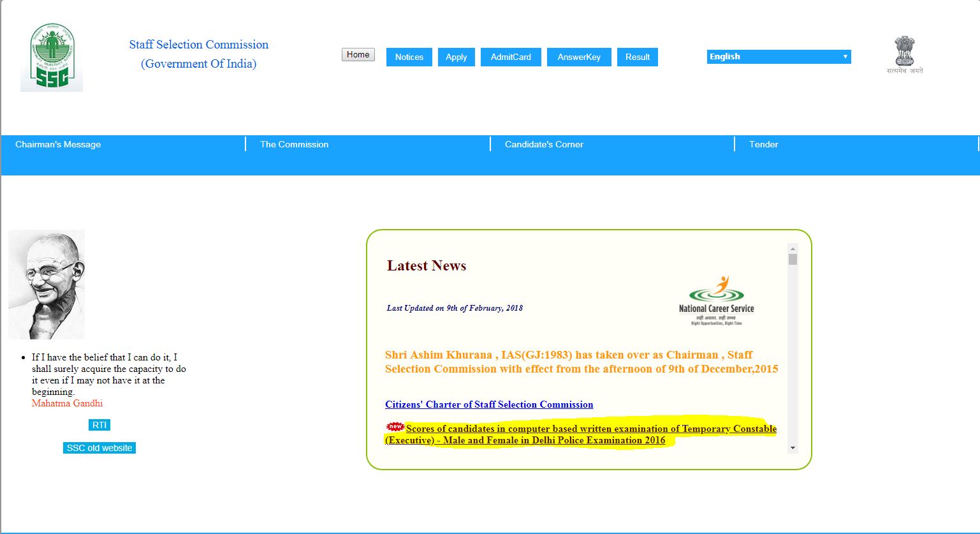The image size is (980, 534).
Task: Open the Notices section
Action: coord(409,57)
